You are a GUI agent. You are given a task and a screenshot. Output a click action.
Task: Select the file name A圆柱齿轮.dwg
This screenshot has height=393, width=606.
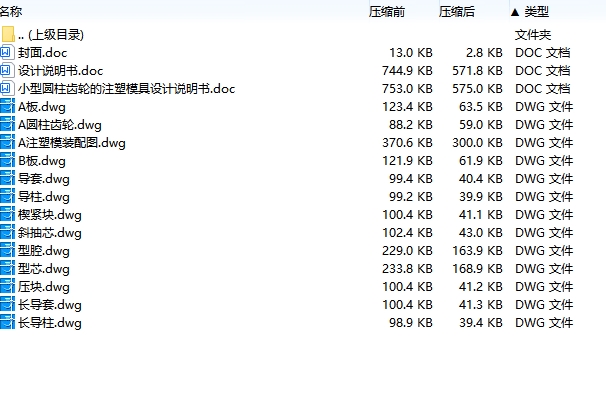click(60, 125)
